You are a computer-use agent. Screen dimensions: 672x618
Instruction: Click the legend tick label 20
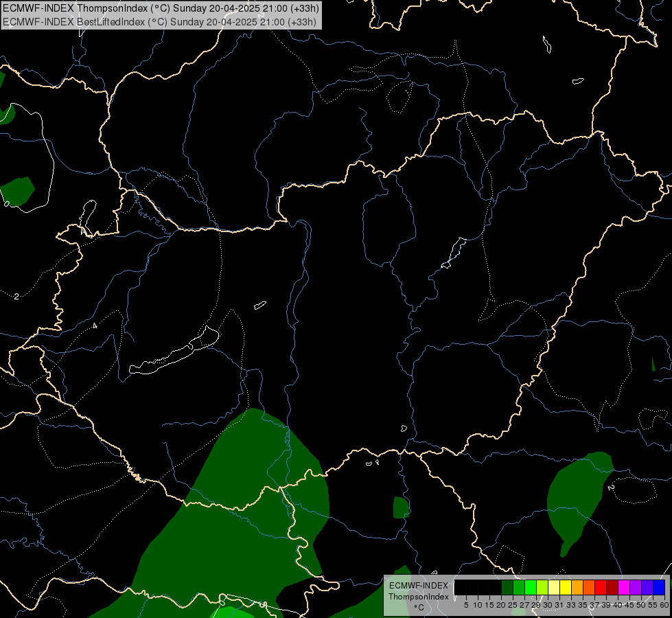[x=501, y=605]
